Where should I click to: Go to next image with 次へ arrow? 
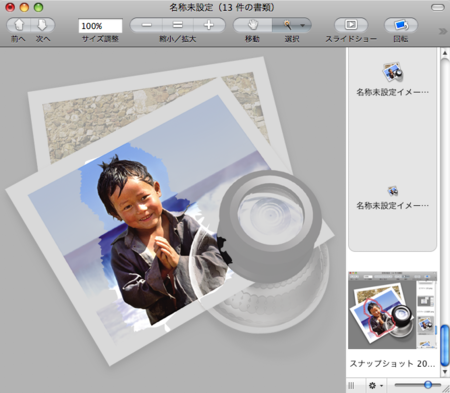[x=43, y=25]
